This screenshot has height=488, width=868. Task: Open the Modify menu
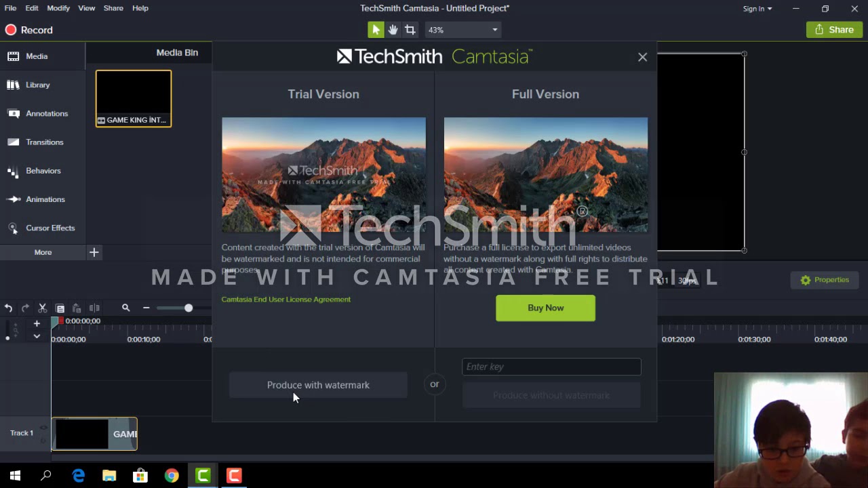[x=58, y=8]
